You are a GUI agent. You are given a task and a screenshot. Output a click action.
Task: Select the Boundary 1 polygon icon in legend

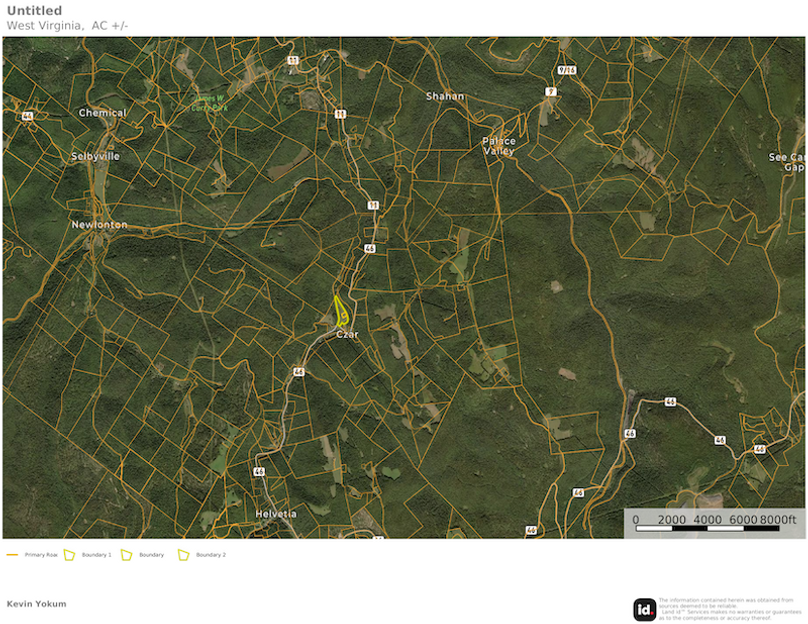pyautogui.click(x=68, y=553)
